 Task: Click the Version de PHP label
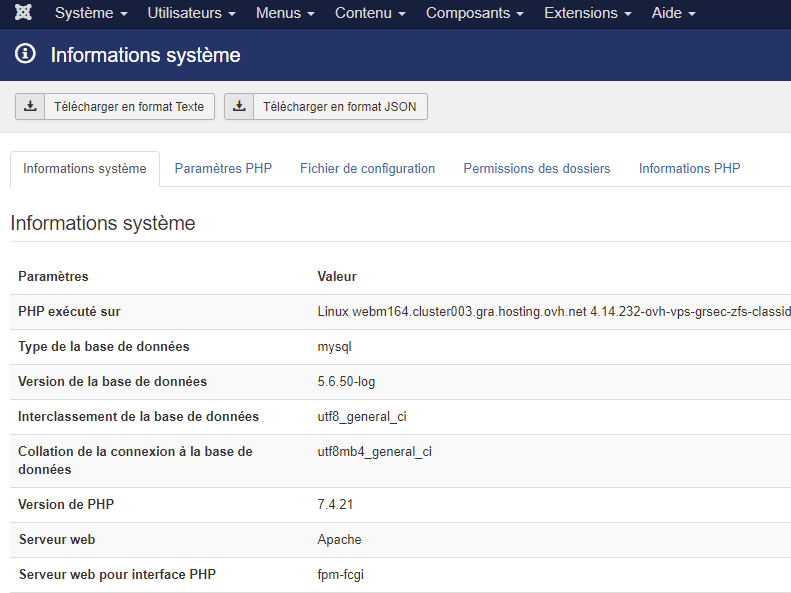pyautogui.click(x=66, y=504)
